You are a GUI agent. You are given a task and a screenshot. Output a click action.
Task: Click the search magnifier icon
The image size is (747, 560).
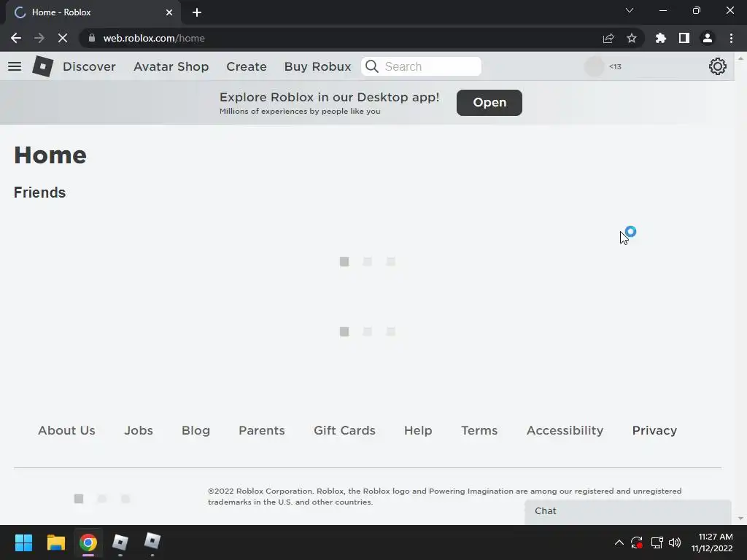coord(372,66)
